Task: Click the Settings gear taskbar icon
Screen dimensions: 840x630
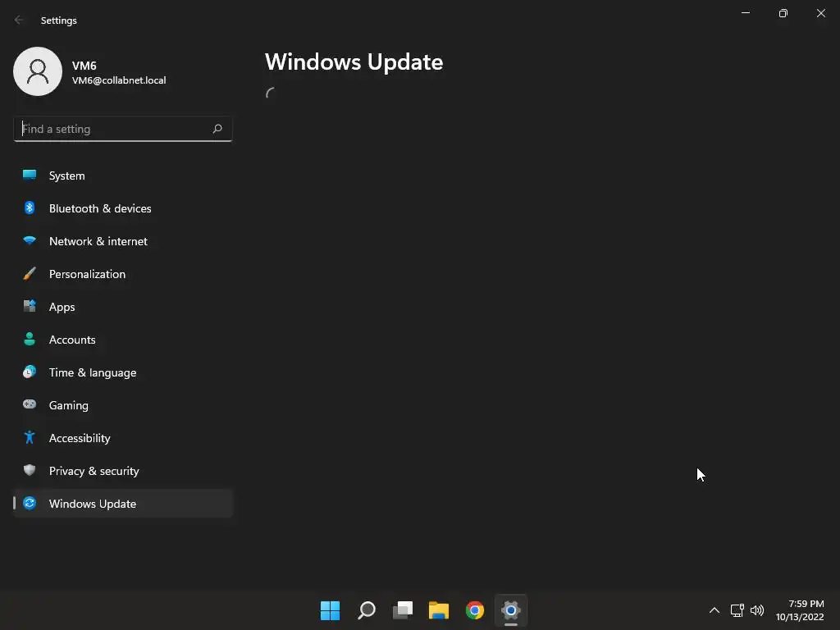Action: pos(511,610)
